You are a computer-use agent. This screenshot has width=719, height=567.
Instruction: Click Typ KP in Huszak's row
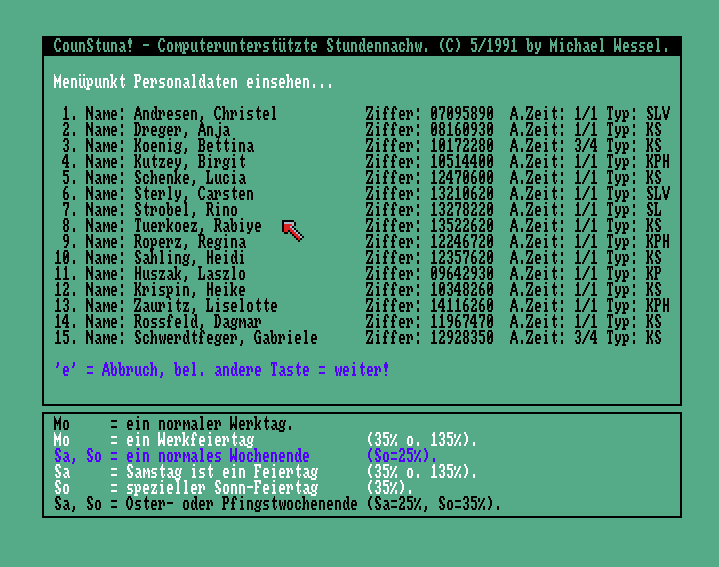pyautogui.click(x=654, y=274)
